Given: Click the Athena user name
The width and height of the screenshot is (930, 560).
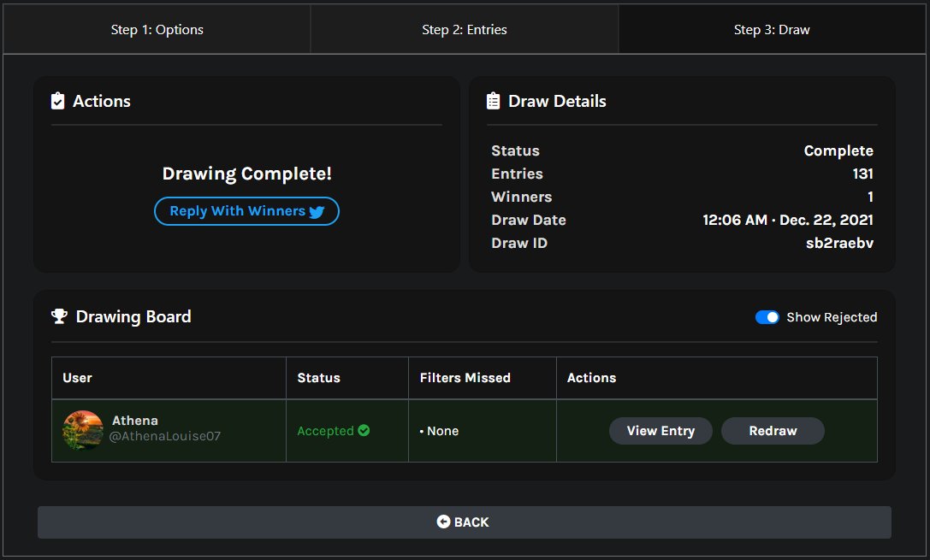Looking at the screenshot, I should click(135, 421).
